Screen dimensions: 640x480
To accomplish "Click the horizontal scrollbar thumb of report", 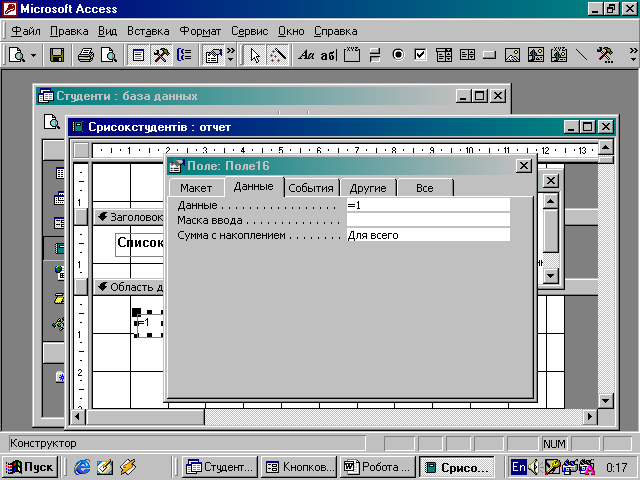I will click(146, 417).
